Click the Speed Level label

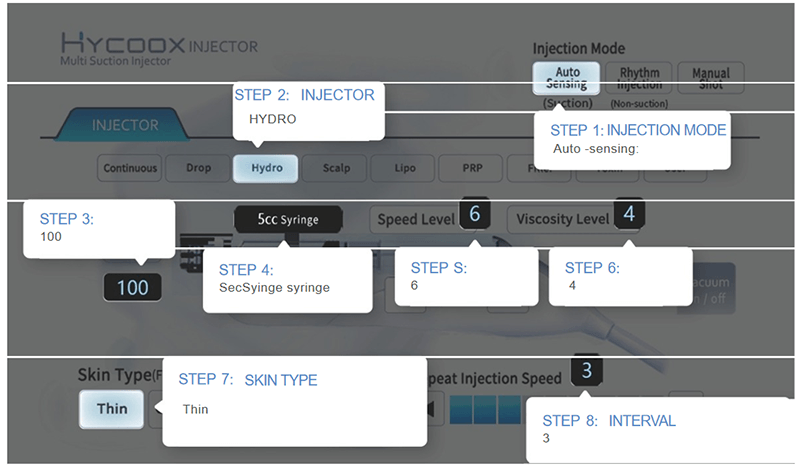pyautogui.click(x=416, y=219)
